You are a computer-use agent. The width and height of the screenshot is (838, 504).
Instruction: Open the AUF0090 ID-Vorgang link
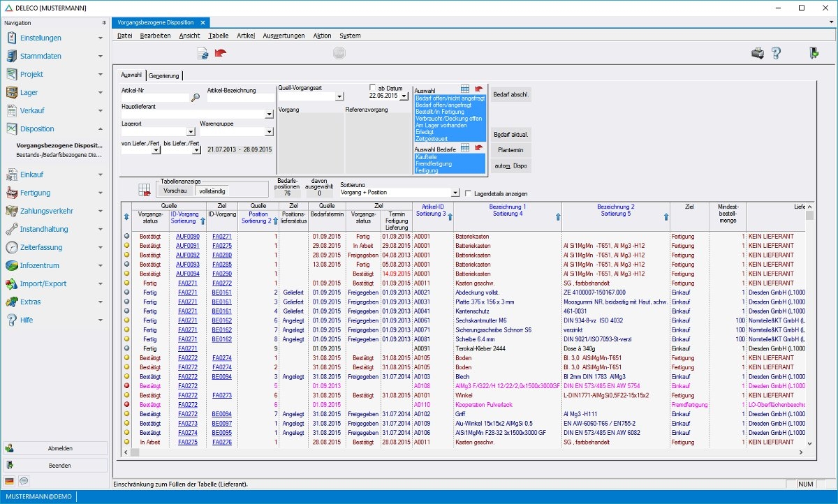tap(188, 237)
